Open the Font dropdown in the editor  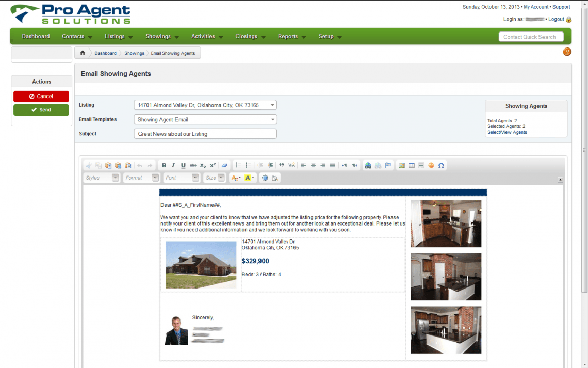(181, 178)
